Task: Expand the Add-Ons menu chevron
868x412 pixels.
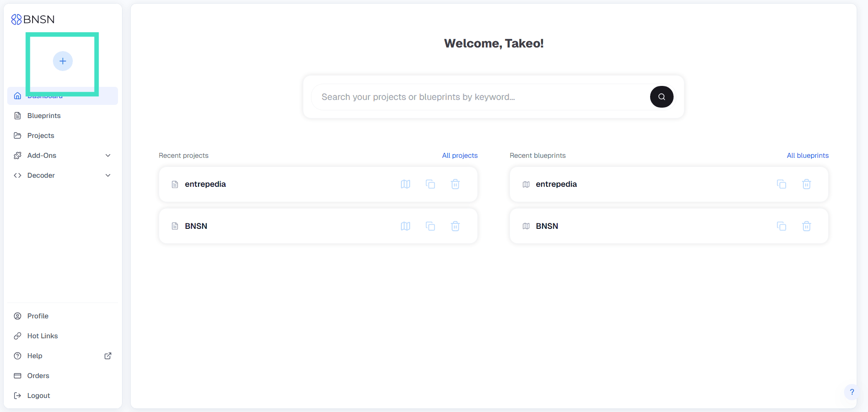Action: (108, 156)
